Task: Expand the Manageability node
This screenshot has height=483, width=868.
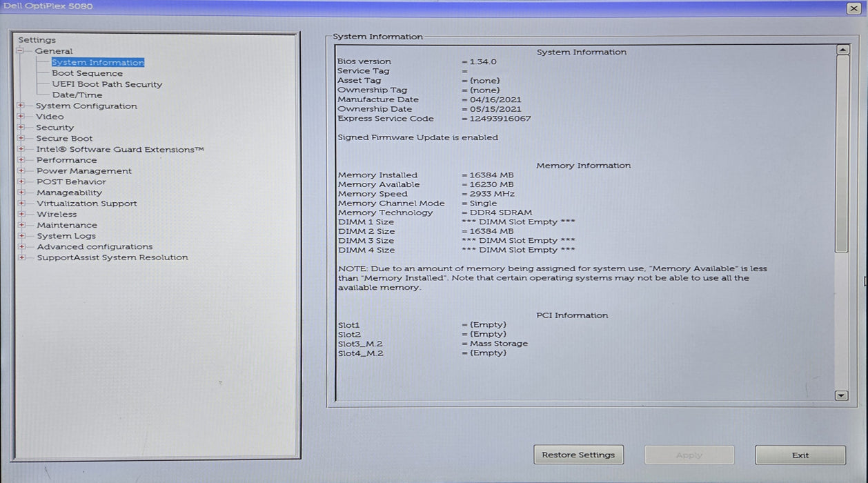Action: (x=21, y=193)
